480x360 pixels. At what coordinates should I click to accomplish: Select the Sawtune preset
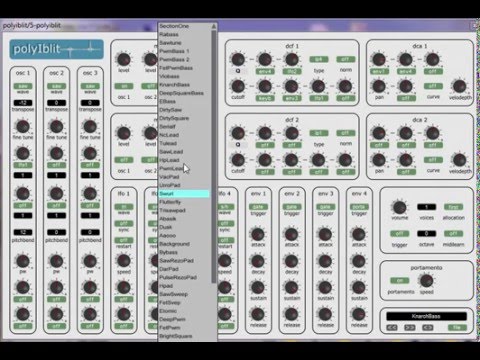click(170, 43)
